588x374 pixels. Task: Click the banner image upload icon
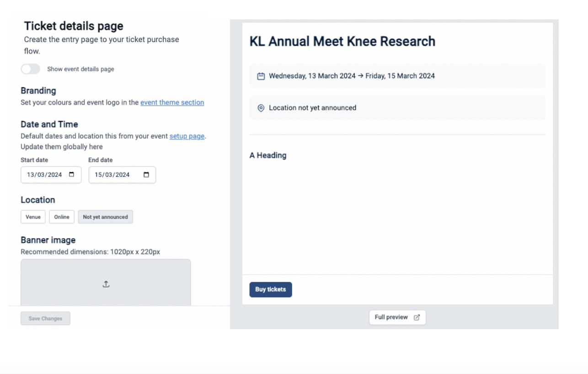[106, 284]
